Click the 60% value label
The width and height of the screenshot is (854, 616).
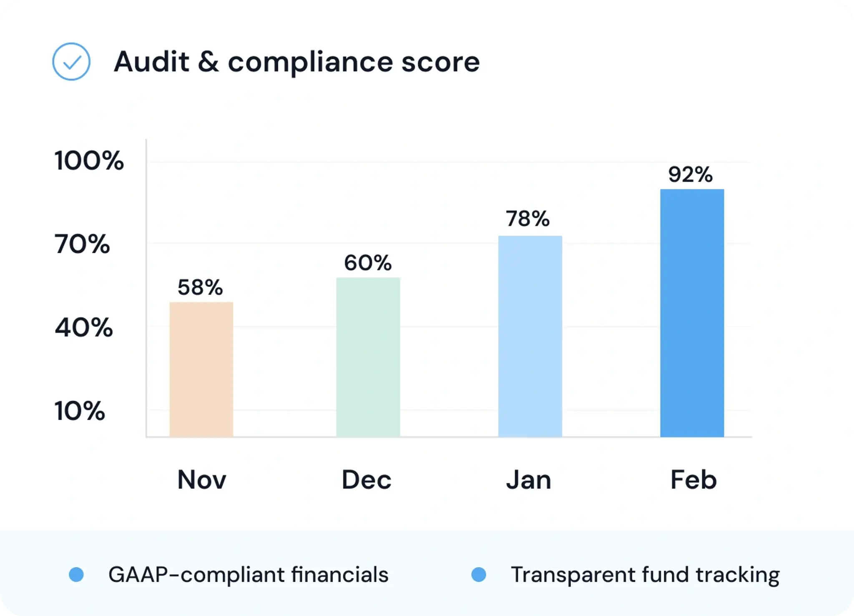point(368,263)
